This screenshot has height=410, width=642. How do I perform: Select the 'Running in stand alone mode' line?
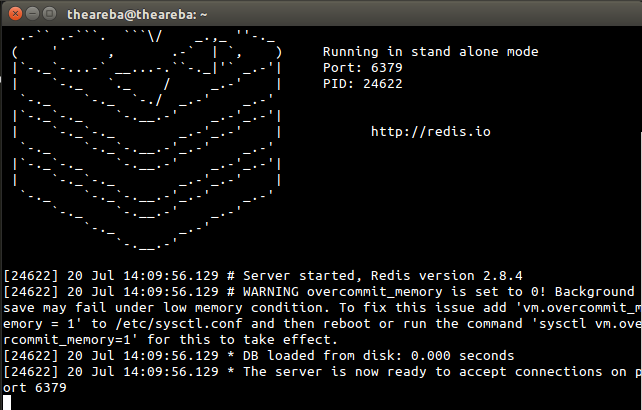pyautogui.click(x=430, y=52)
